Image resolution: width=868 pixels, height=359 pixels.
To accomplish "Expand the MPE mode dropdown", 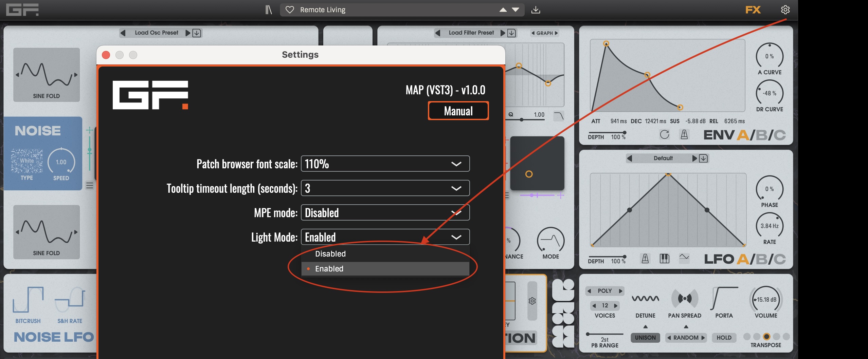I will pyautogui.click(x=385, y=213).
